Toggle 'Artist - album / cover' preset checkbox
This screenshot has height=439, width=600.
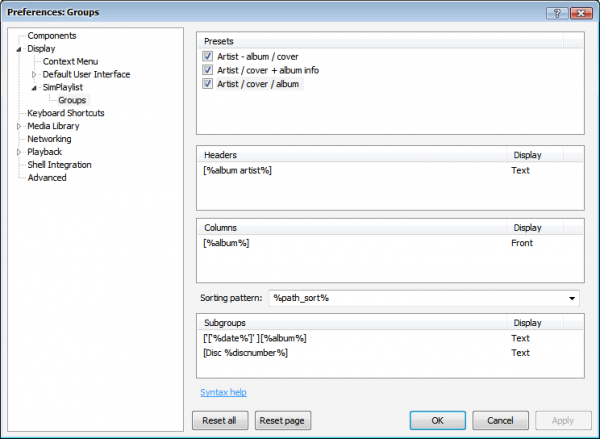(208, 57)
